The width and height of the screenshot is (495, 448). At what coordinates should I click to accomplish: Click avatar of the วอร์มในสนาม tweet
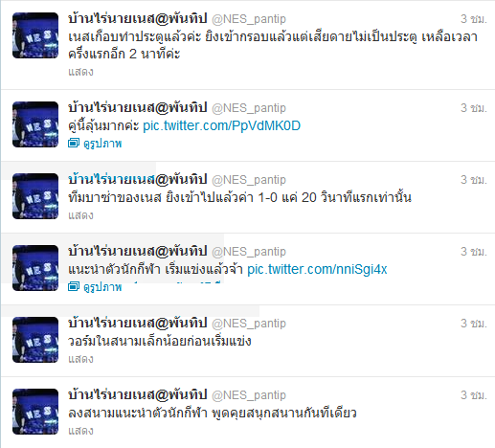[35, 340]
